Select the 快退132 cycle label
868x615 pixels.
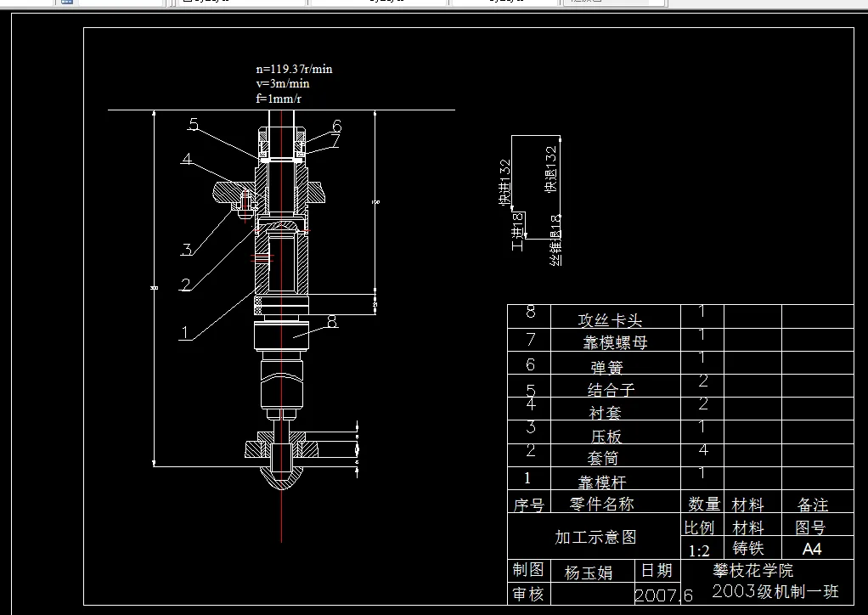[x=551, y=169]
